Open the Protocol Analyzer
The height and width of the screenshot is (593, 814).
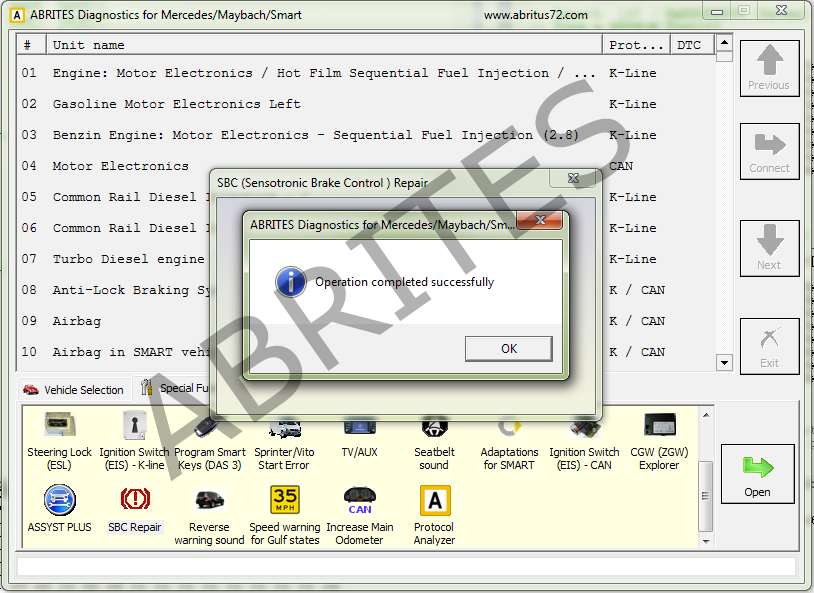point(435,515)
